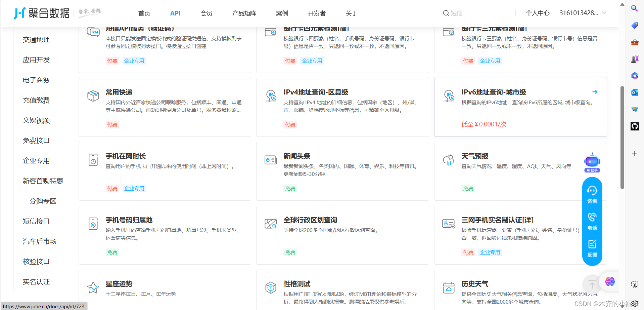Open the IPv6地址查询-城市级 detail arrow

click(595, 91)
